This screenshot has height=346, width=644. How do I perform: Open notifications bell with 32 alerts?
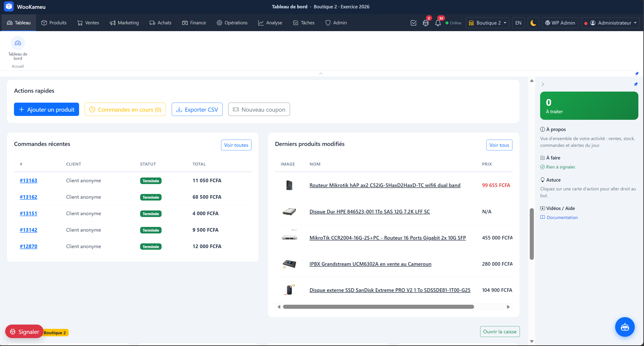438,23
